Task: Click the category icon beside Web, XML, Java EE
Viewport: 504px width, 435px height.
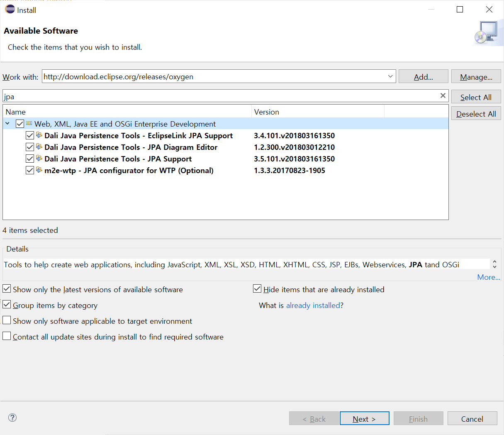Action: (x=29, y=123)
